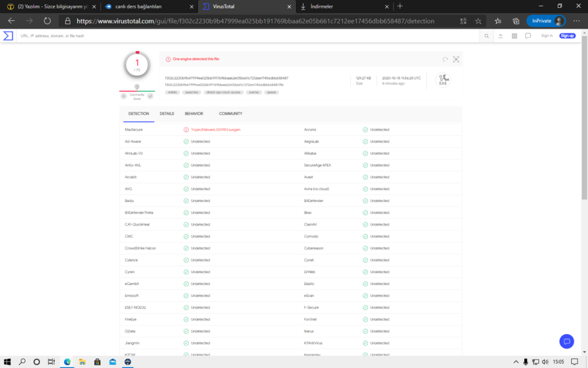
Task: Click the Sign up button
Action: click(567, 36)
